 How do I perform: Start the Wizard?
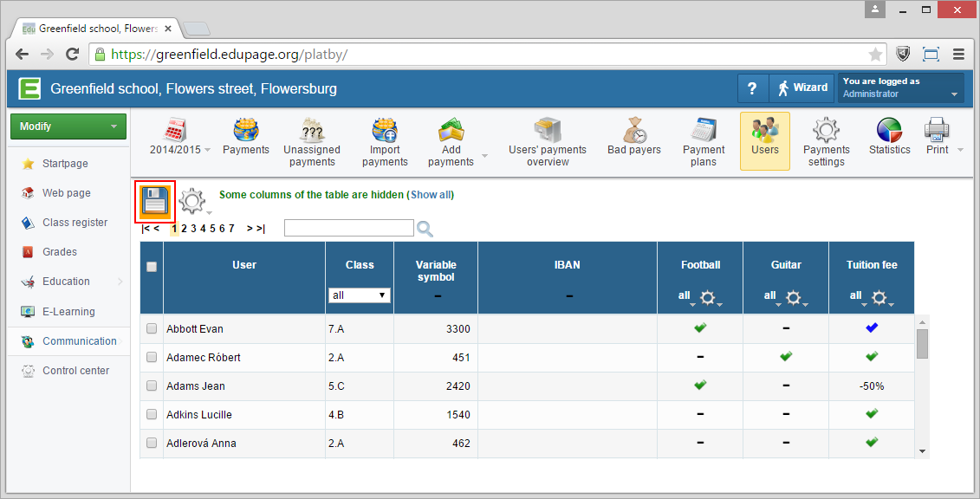802,88
